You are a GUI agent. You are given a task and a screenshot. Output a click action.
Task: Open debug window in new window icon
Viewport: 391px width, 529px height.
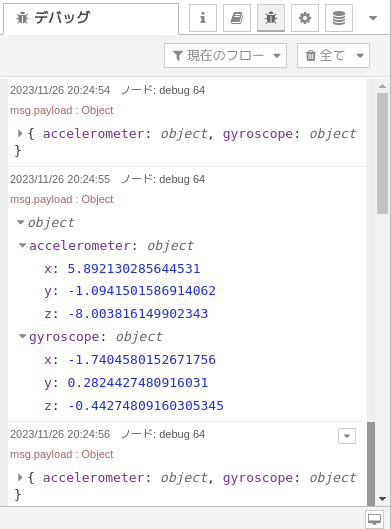[x=374, y=519]
